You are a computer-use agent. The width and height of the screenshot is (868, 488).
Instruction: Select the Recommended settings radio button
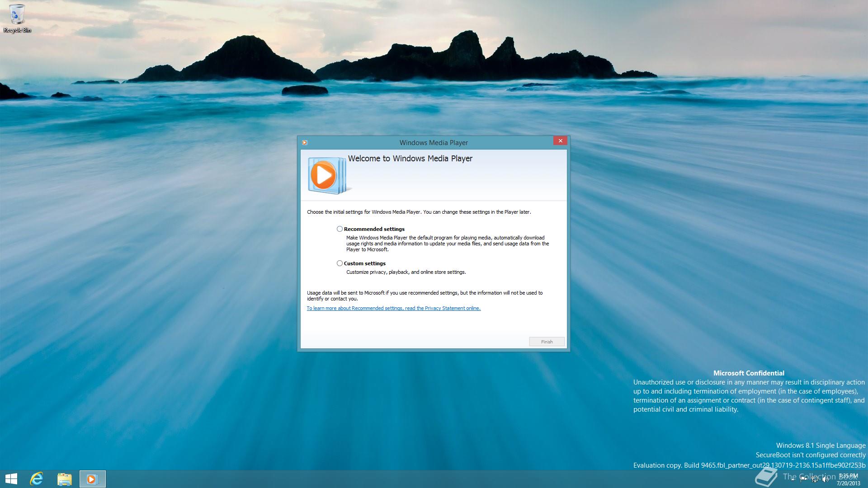pyautogui.click(x=340, y=229)
